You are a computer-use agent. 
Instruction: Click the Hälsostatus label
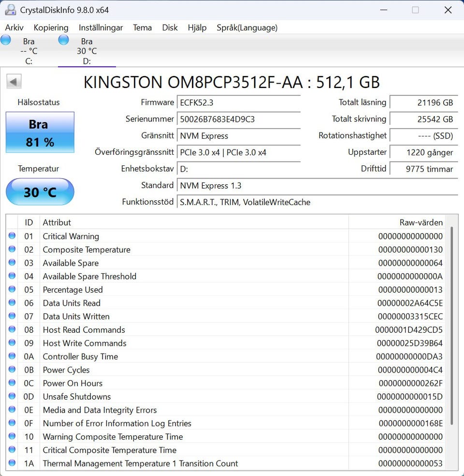[39, 102]
